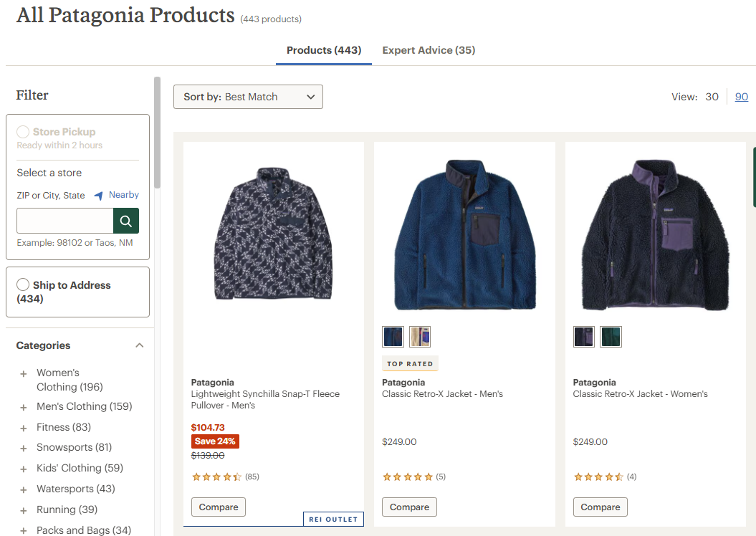The height and width of the screenshot is (536, 756).
Task: Open the Sort by Best Match dropdown
Action: [248, 97]
